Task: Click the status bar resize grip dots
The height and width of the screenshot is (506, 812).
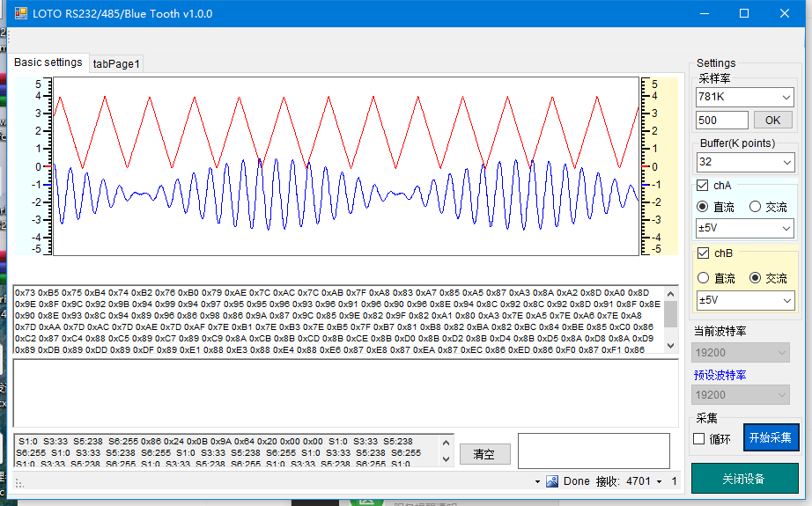Action: tap(19, 483)
